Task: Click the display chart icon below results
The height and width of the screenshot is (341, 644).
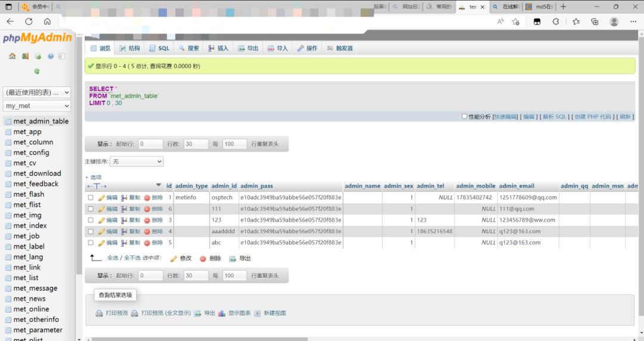Action: tap(222, 314)
